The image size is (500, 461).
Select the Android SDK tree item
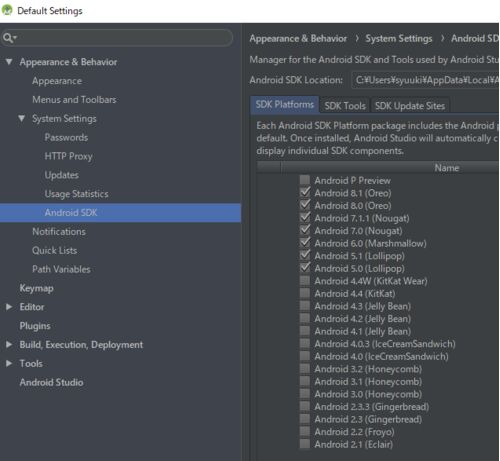(120, 213)
